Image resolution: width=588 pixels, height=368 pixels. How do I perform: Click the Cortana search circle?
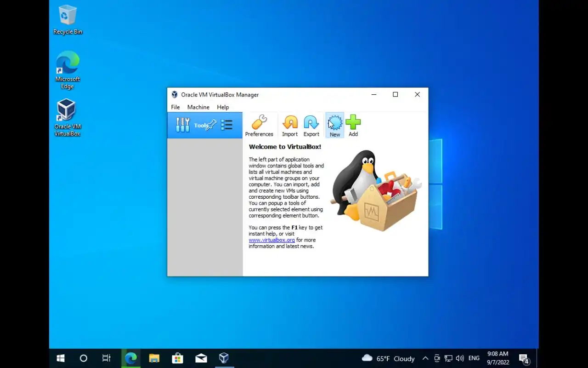coord(83,358)
